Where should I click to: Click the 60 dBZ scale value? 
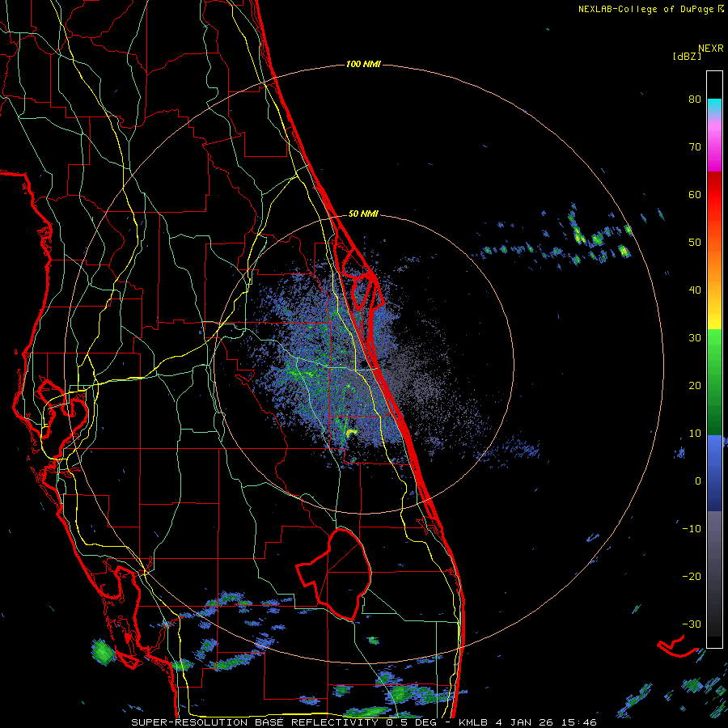[695, 194]
